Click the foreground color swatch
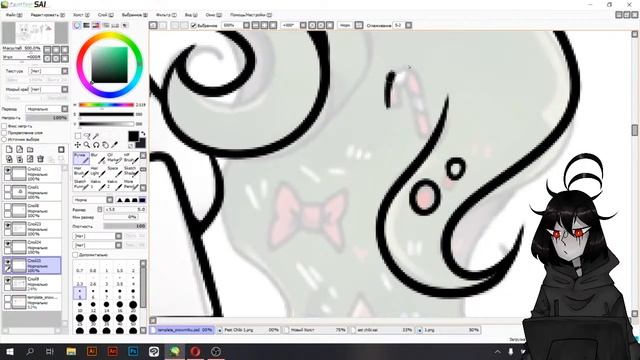This screenshot has height=360, width=640. [133, 136]
